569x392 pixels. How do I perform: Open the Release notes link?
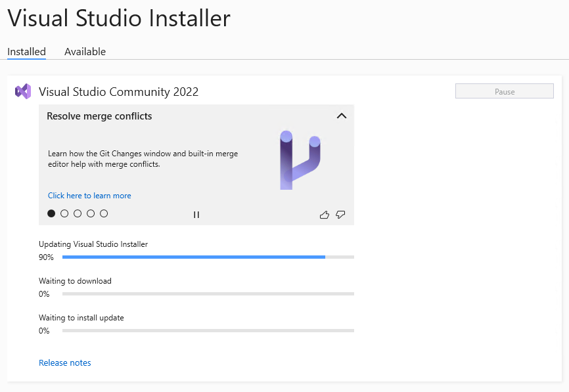(x=64, y=362)
